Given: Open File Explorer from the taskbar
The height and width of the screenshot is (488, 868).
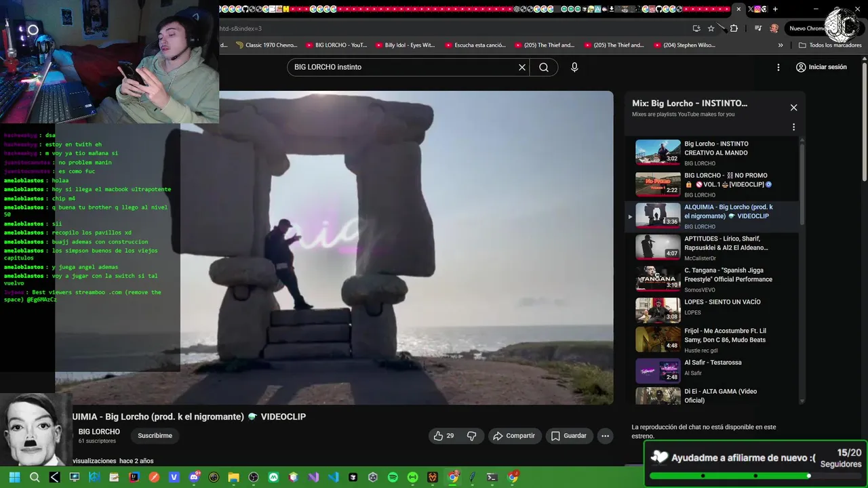Looking at the screenshot, I should [x=233, y=477].
